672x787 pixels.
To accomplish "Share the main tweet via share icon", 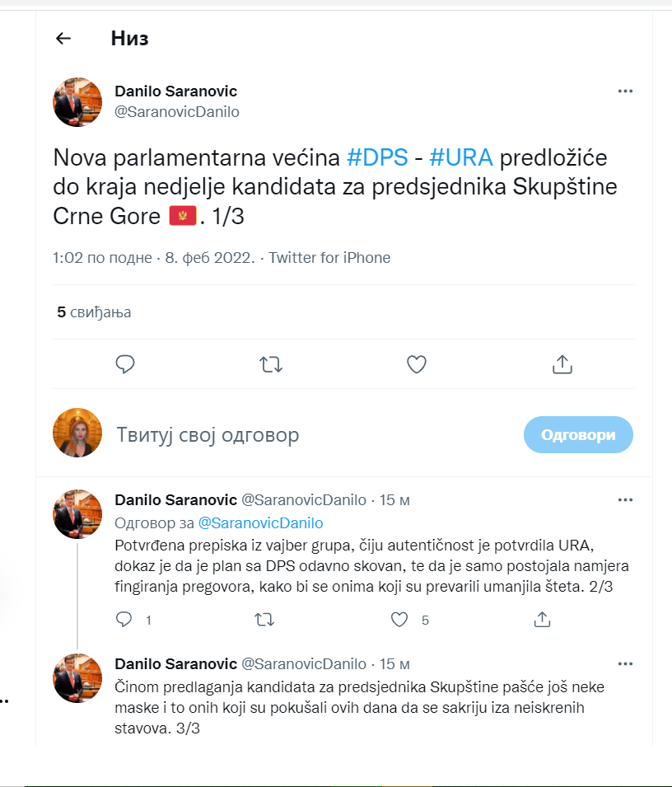I will coord(562,364).
